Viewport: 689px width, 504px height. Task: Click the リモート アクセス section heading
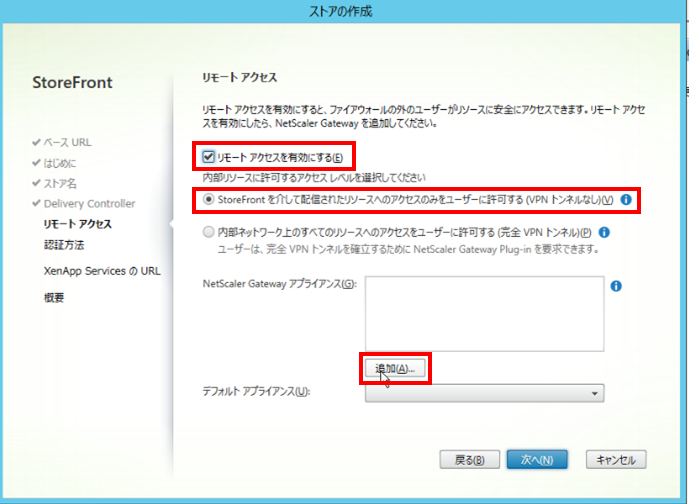(239, 77)
